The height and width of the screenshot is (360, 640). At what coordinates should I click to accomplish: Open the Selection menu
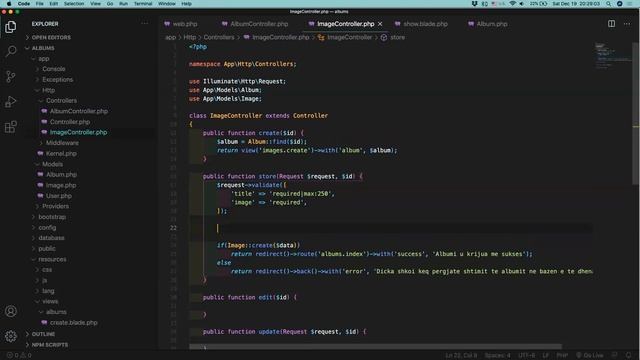(x=74, y=4)
